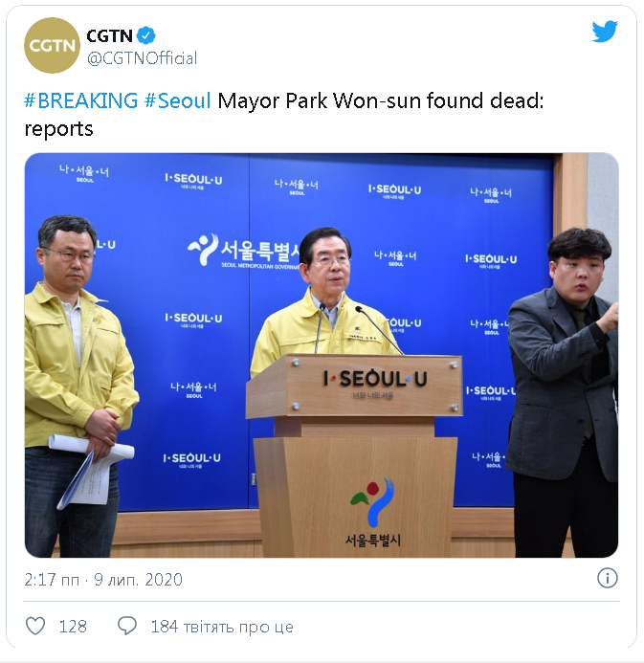
Task: Like the tweet with the heart icon
Action: (35, 626)
